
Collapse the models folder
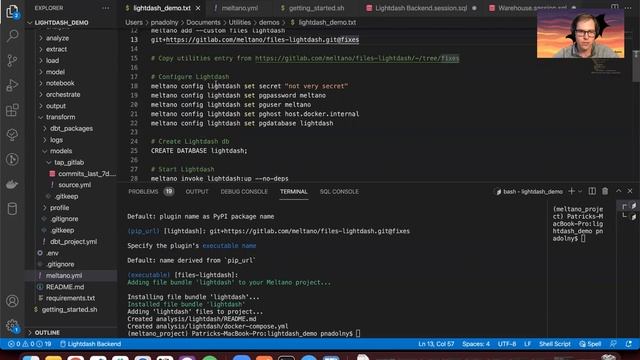tap(61, 151)
